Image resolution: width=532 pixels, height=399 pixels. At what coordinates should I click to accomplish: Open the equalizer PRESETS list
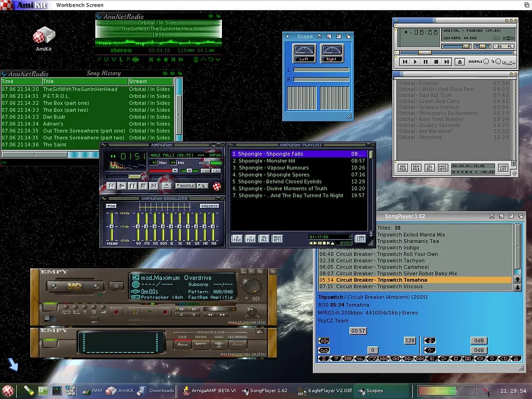coord(209,206)
